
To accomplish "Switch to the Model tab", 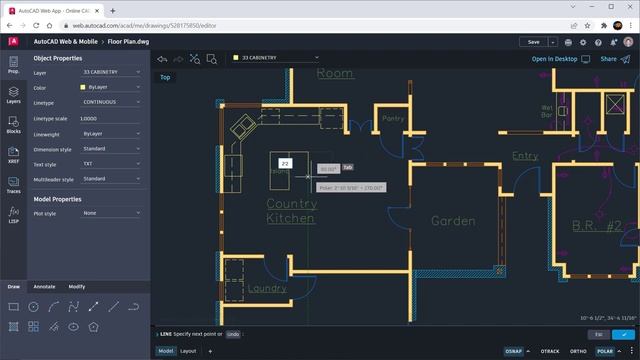I will pos(166,351).
